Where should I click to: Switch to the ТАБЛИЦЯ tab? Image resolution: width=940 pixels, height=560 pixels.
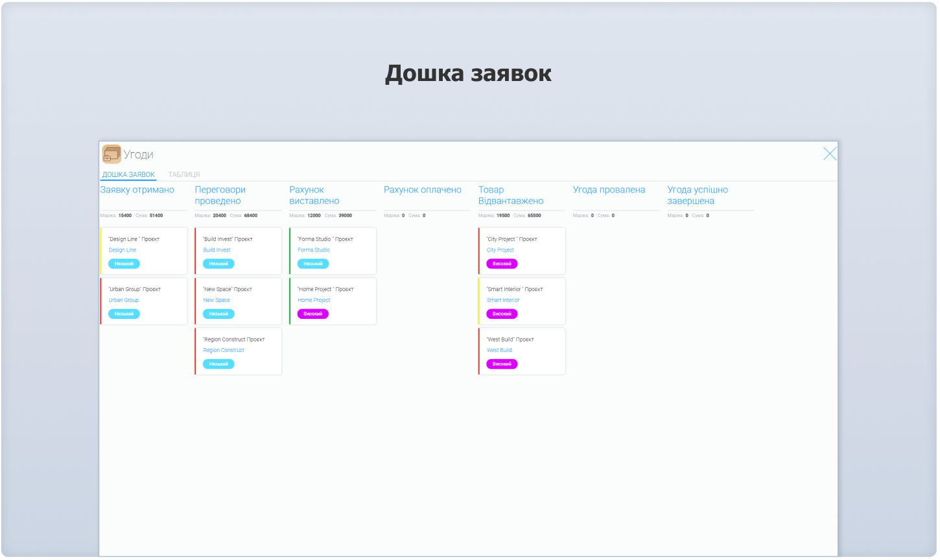point(184,174)
